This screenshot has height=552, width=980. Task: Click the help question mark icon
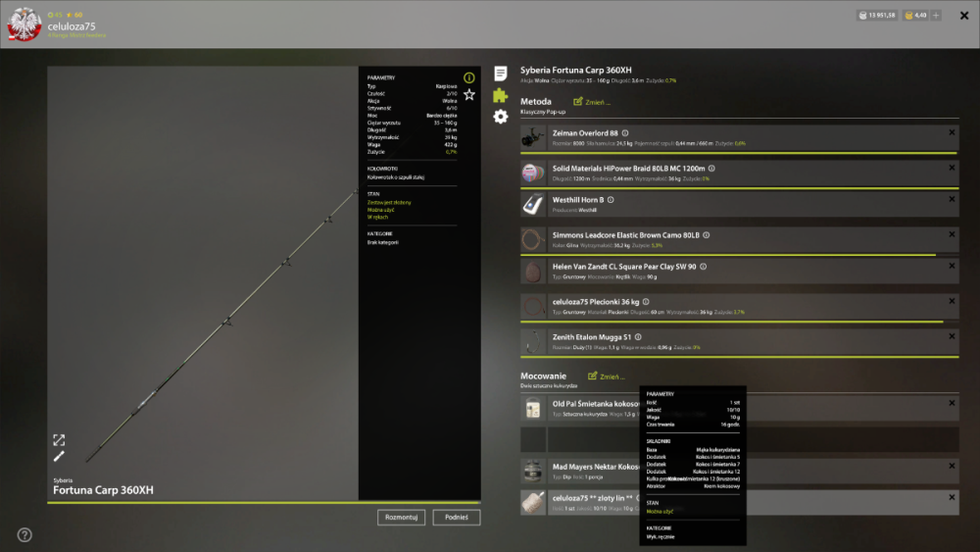click(24, 535)
